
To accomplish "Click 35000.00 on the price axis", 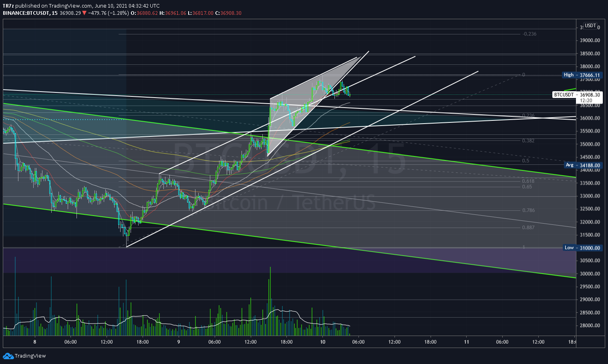I will 590,144.
